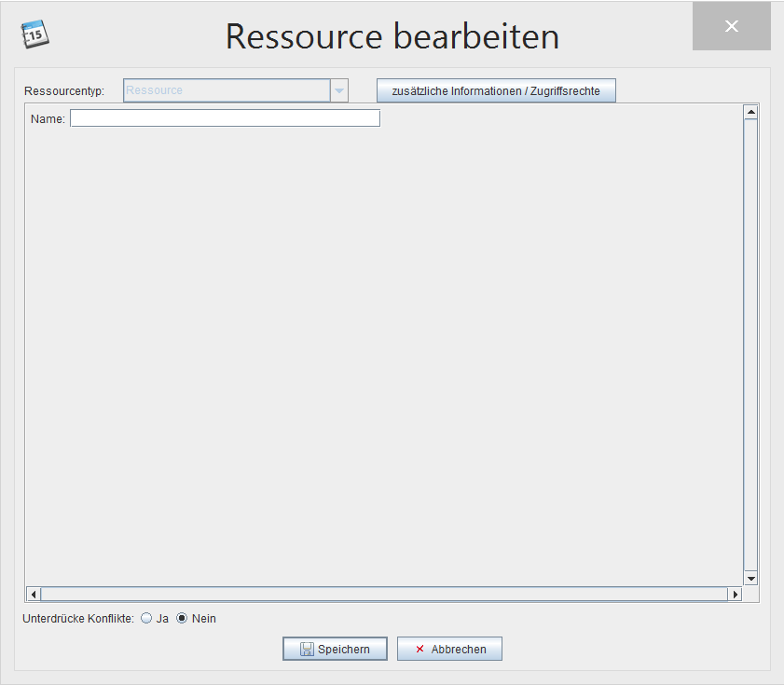
Task: Open the Ressourcentyp combo box
Action: [236, 90]
